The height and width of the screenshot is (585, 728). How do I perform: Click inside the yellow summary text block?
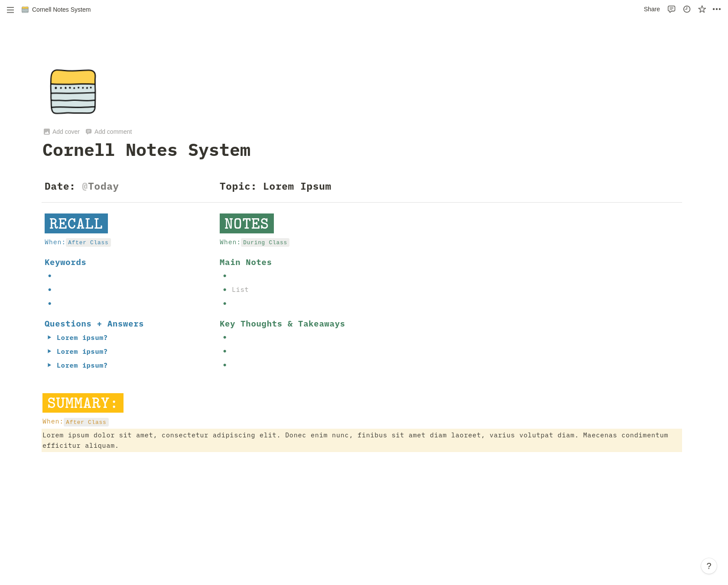(x=303, y=440)
